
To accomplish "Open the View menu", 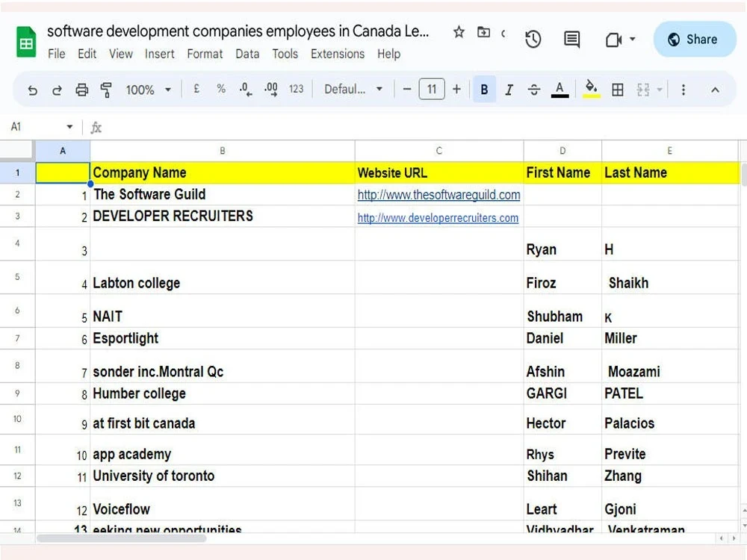I will tap(120, 54).
